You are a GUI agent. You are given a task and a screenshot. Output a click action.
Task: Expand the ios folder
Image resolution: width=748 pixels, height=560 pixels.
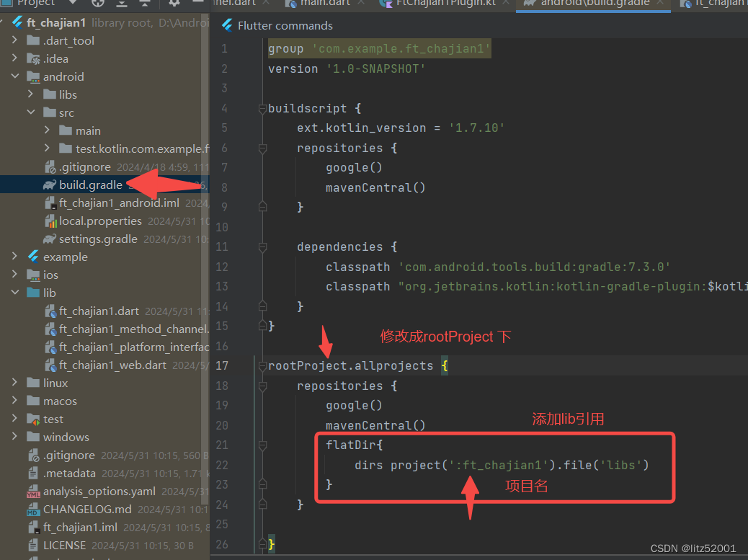click(x=14, y=275)
